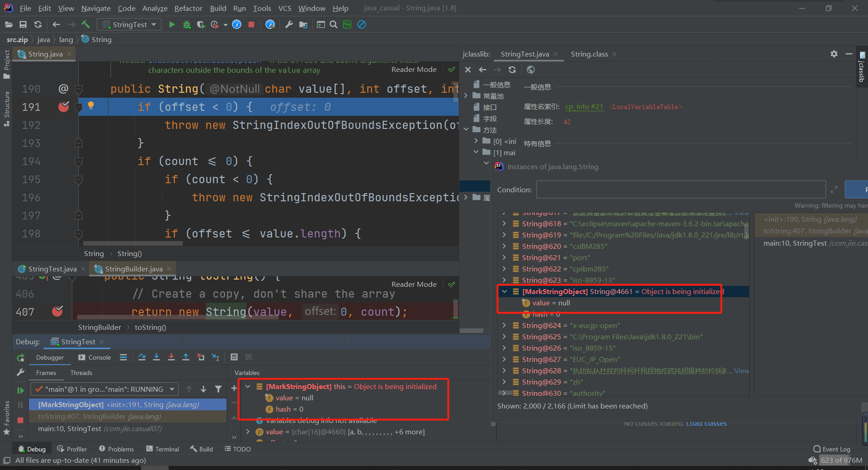Click Step Over in the debugger toolbar
The image size is (868, 470).
pyautogui.click(x=142, y=357)
